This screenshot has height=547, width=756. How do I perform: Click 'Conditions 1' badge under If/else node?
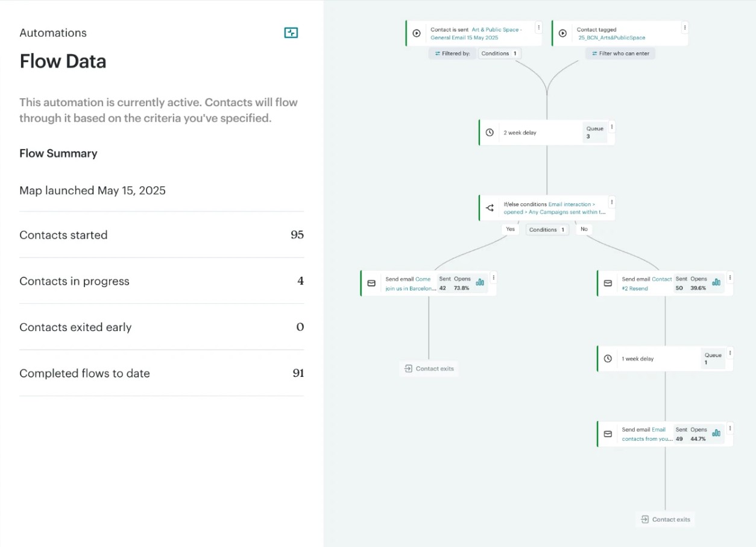coord(547,230)
